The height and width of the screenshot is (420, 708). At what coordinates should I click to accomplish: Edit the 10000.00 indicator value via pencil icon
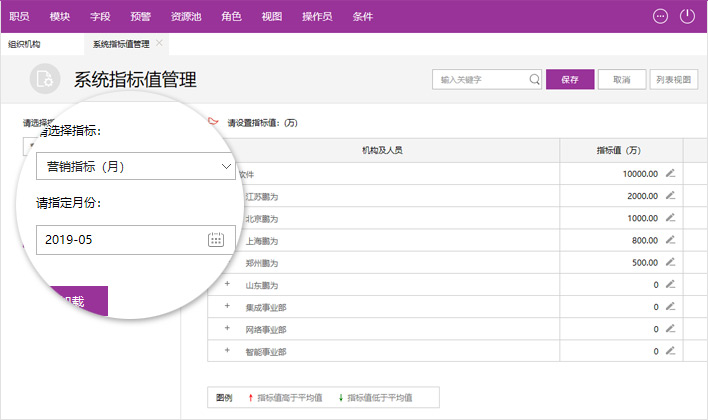point(671,173)
